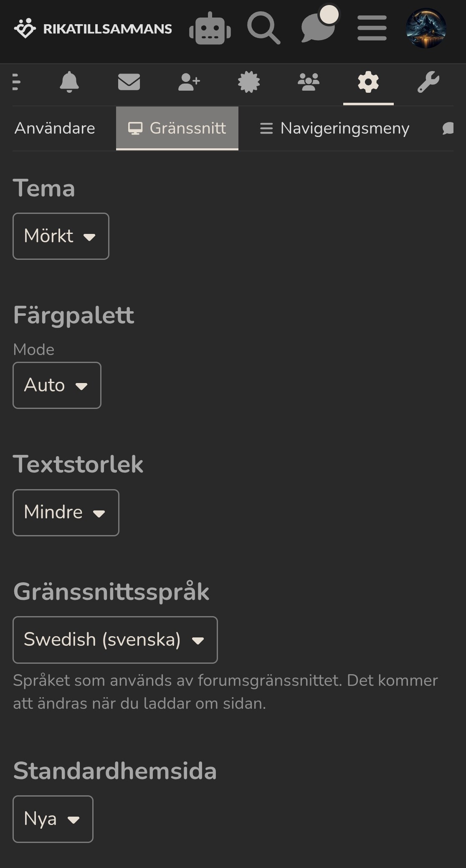Switch to the Användare tab
Image resolution: width=466 pixels, height=868 pixels.
coord(55,128)
